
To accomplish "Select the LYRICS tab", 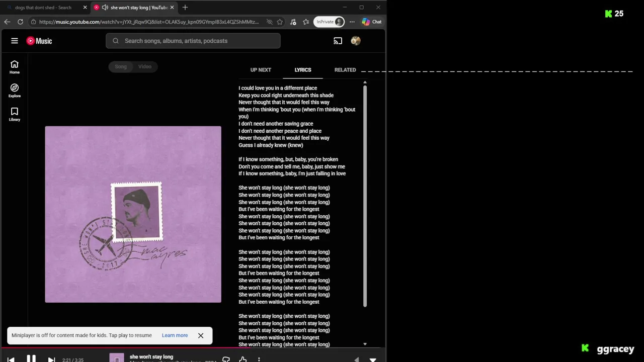I will [303, 70].
